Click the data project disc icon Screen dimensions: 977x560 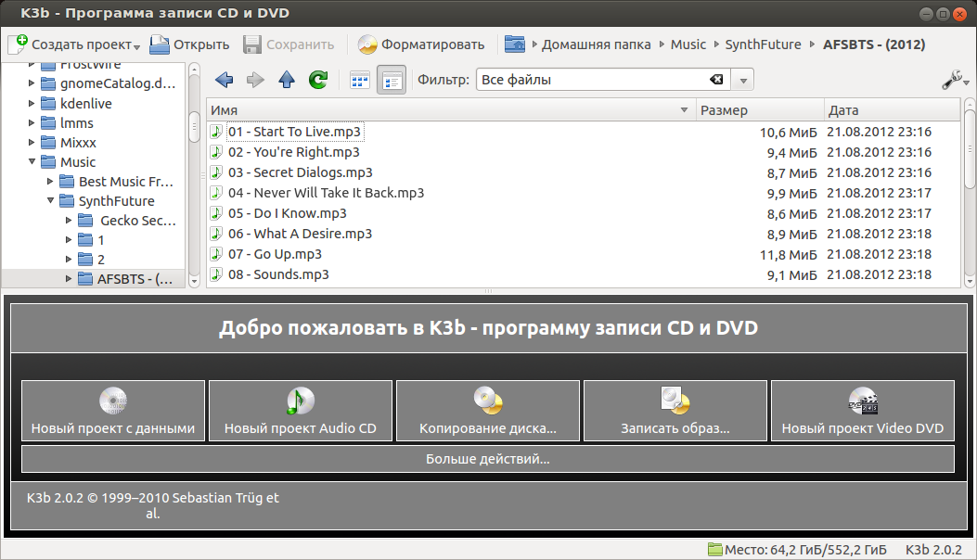pyautogui.click(x=113, y=401)
